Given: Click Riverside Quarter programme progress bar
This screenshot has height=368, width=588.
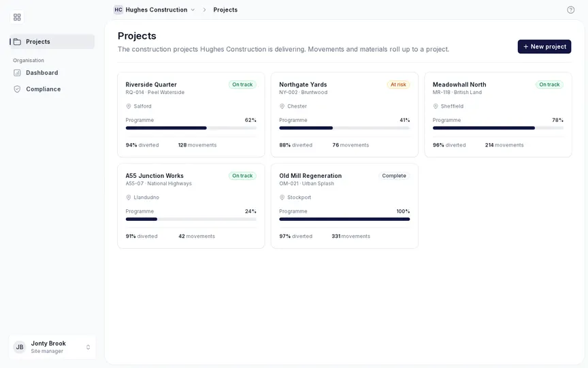Looking at the screenshot, I should pyautogui.click(x=191, y=128).
